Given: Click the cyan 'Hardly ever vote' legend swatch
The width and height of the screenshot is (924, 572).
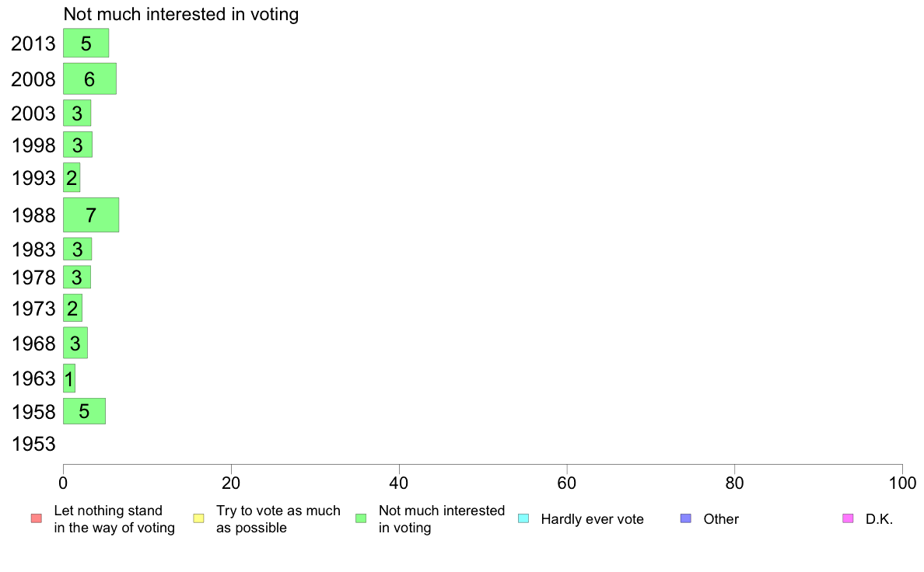Looking at the screenshot, I should pyautogui.click(x=523, y=518).
